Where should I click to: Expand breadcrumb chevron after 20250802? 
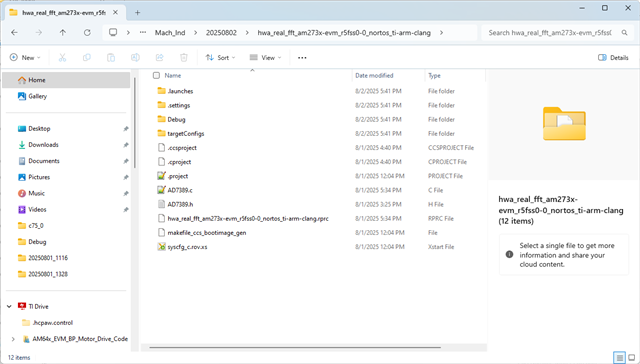pyautogui.click(x=247, y=33)
